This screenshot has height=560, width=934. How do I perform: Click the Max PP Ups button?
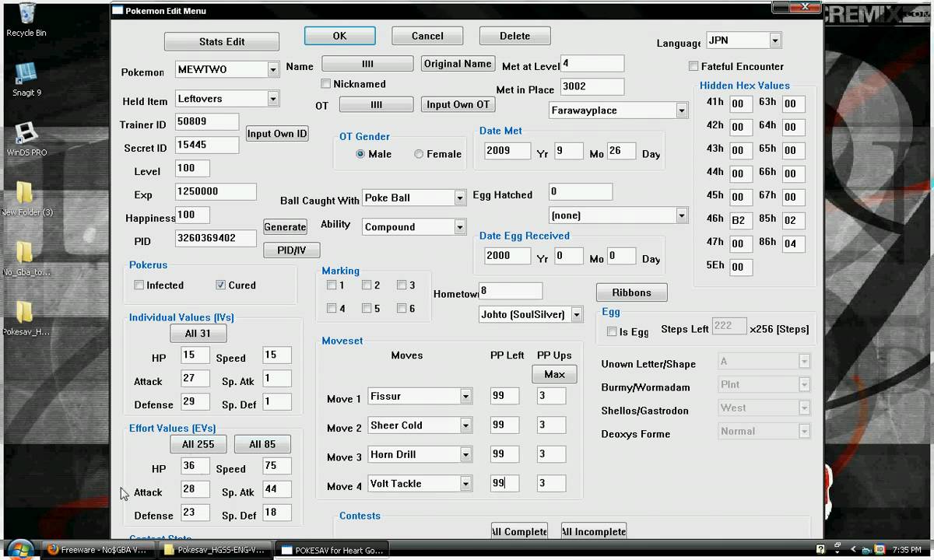555,374
